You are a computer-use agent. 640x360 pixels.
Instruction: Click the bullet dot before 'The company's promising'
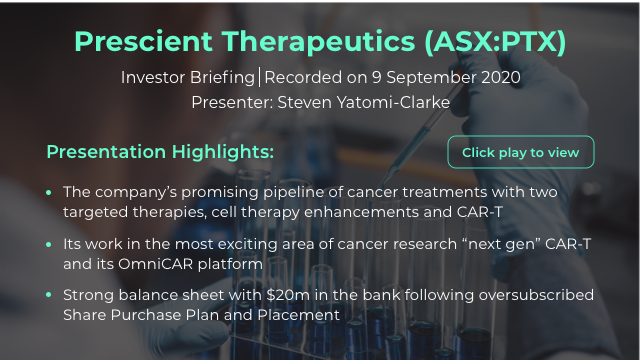(49, 192)
